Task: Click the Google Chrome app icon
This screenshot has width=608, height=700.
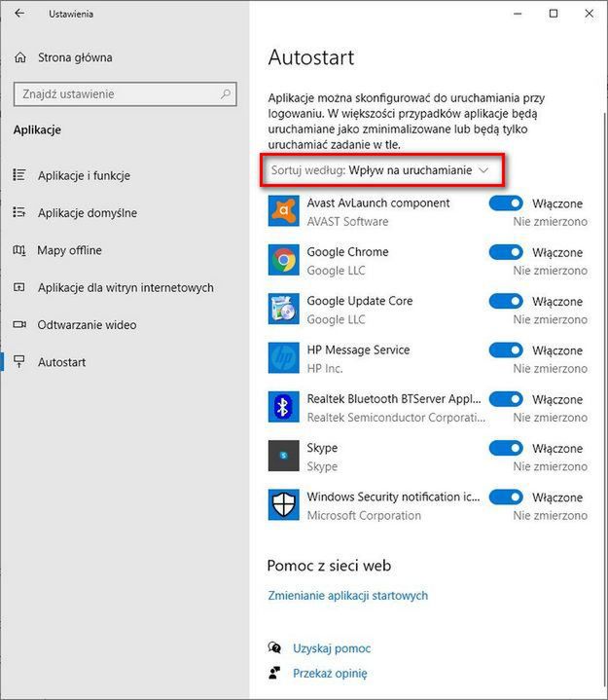Action: click(283, 260)
